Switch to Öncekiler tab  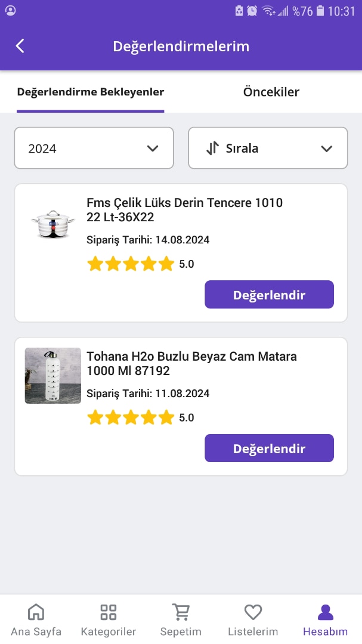[271, 92]
